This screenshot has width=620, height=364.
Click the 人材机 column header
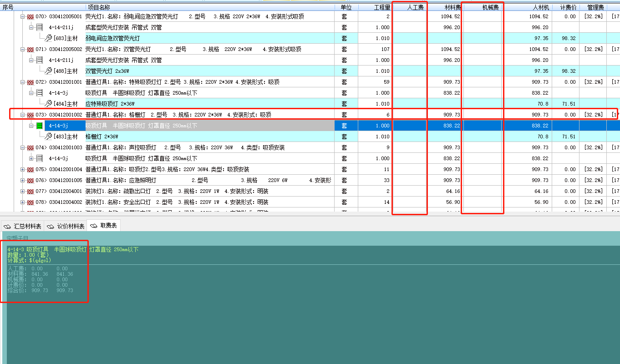(528, 7)
